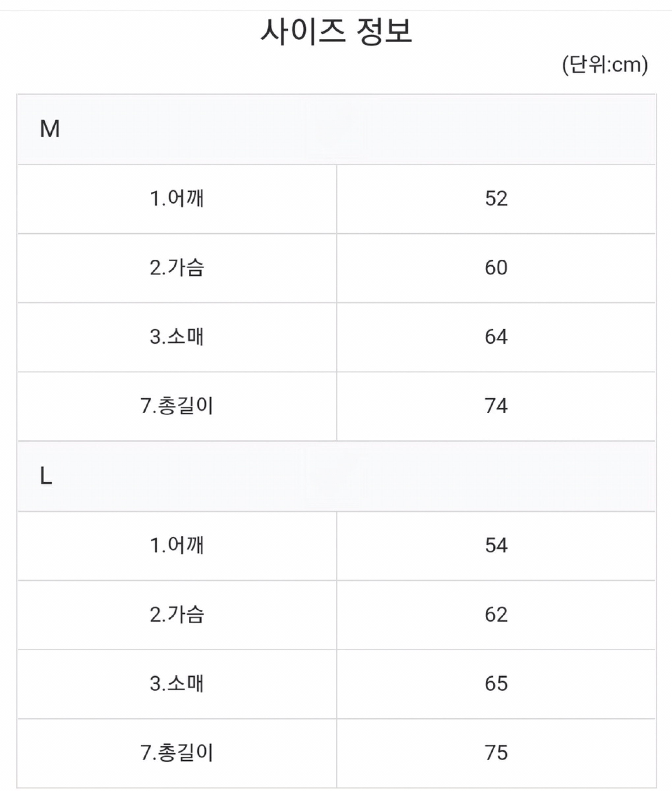This screenshot has width=672, height=791.
Task: Click 3.소매 label under size M
Action: coord(177,337)
